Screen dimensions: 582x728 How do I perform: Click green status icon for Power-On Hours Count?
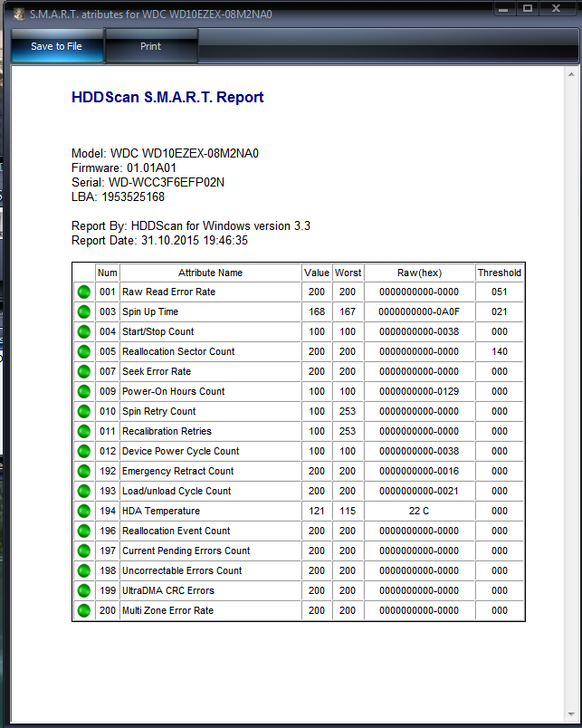pos(84,391)
